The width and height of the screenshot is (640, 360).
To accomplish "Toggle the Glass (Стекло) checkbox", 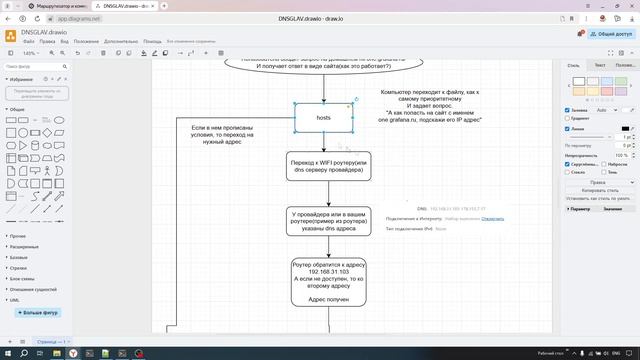I will (x=567, y=172).
